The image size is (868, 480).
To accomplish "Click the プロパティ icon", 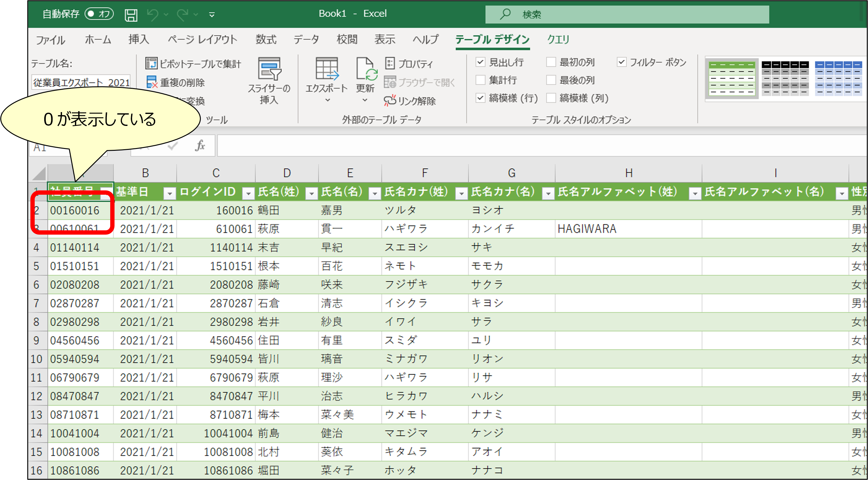I will pyautogui.click(x=390, y=63).
